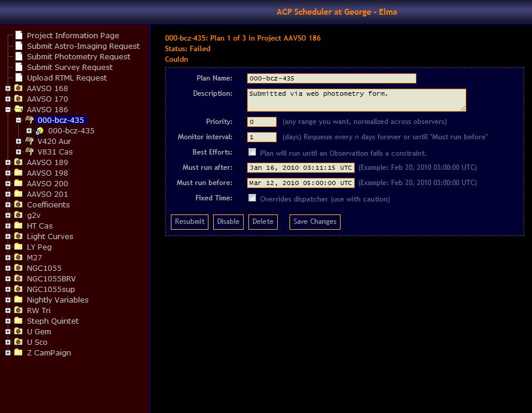The height and width of the screenshot is (413, 532).
Task: Click the disabled folder icon for M27
Action: click(18, 257)
